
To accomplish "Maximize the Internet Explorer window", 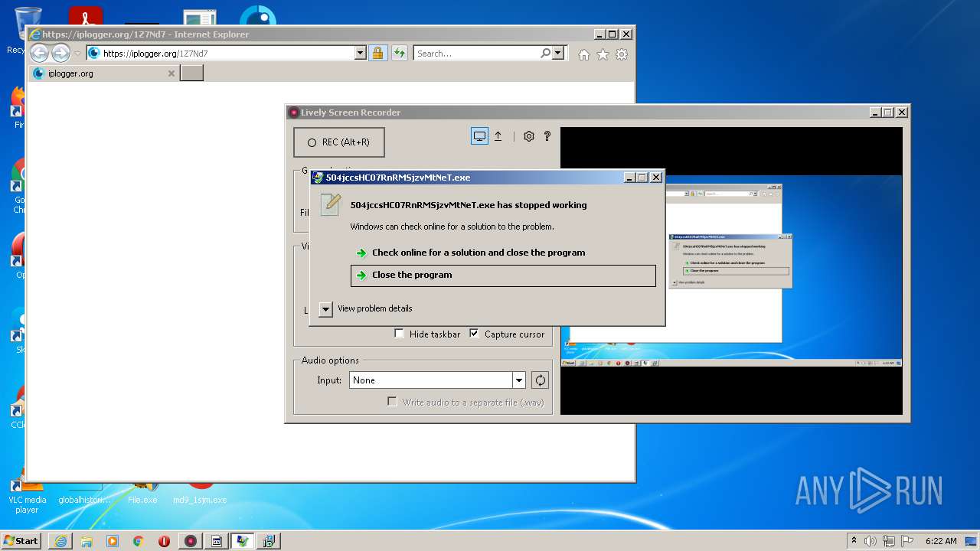I will click(x=612, y=34).
